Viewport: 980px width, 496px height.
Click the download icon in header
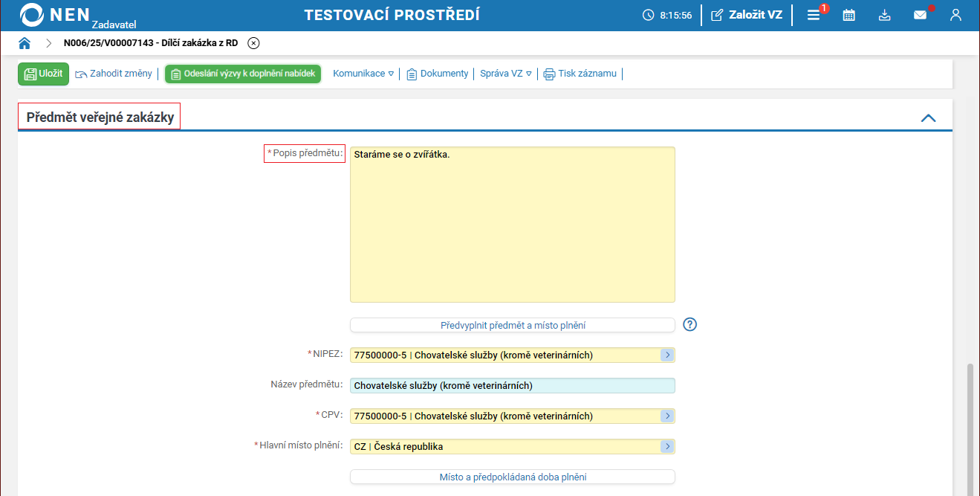pyautogui.click(x=884, y=15)
